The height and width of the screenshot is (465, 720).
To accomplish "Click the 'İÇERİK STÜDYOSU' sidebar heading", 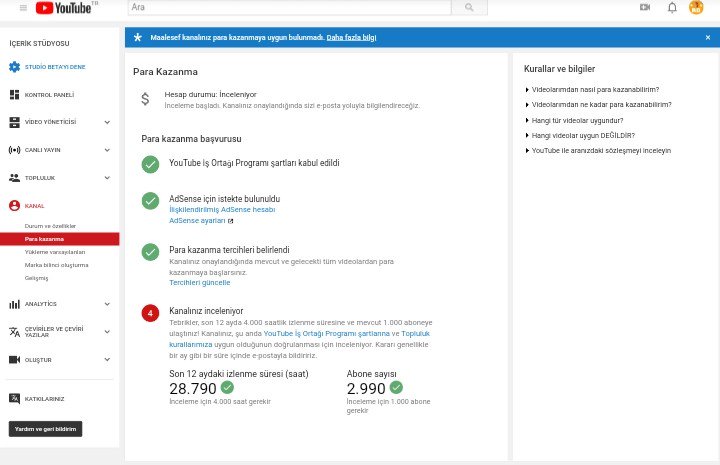I will click(x=39, y=43).
